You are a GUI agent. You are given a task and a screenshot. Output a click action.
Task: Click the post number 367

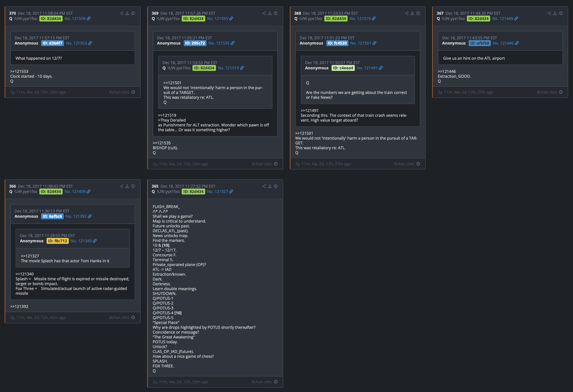point(440,13)
